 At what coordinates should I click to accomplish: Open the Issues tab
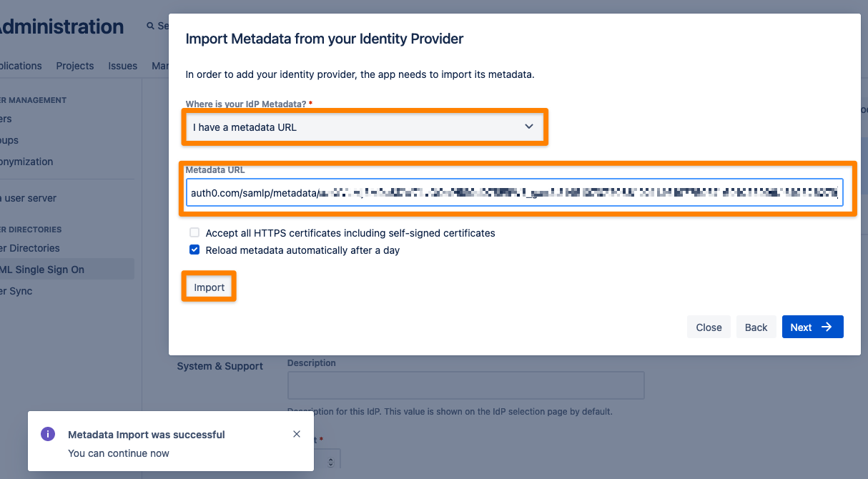123,66
